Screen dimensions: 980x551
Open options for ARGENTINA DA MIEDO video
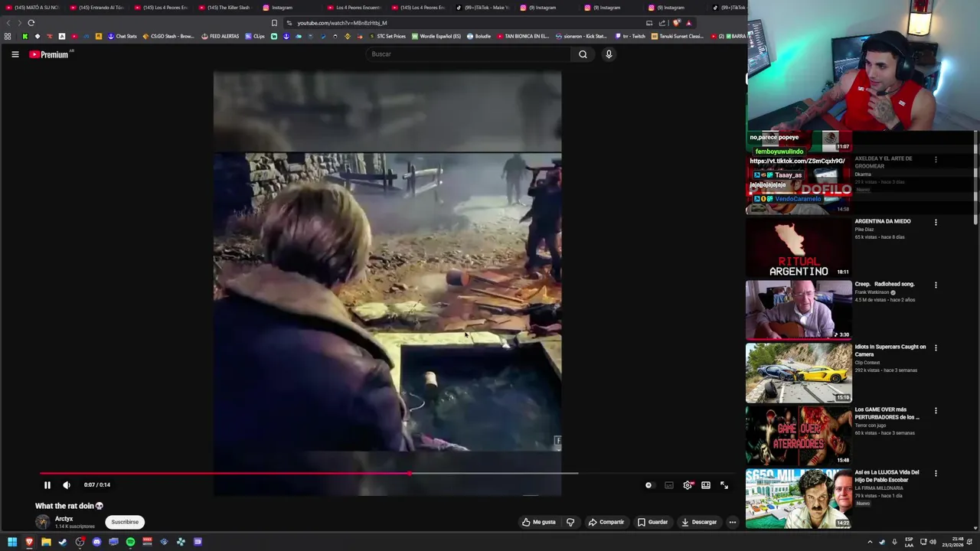(936, 222)
